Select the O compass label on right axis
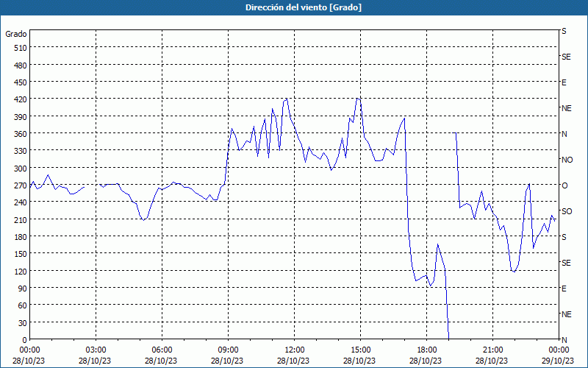The image size is (588, 368). (564, 185)
